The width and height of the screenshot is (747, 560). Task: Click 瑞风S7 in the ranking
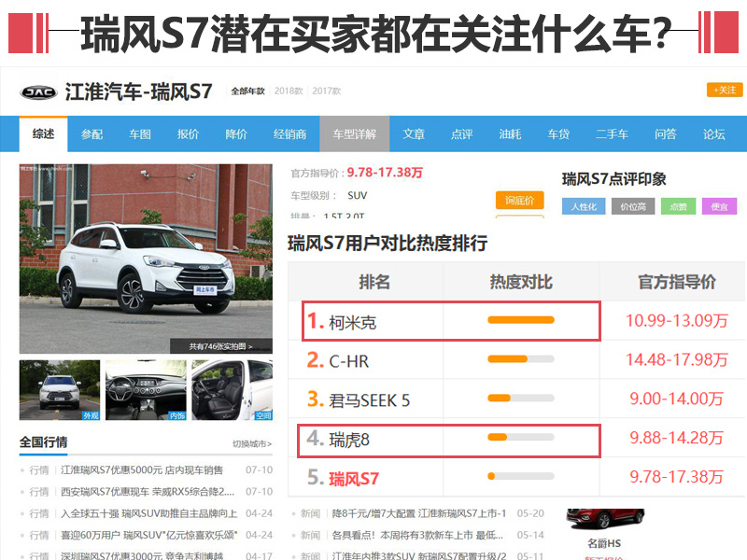pos(354,479)
